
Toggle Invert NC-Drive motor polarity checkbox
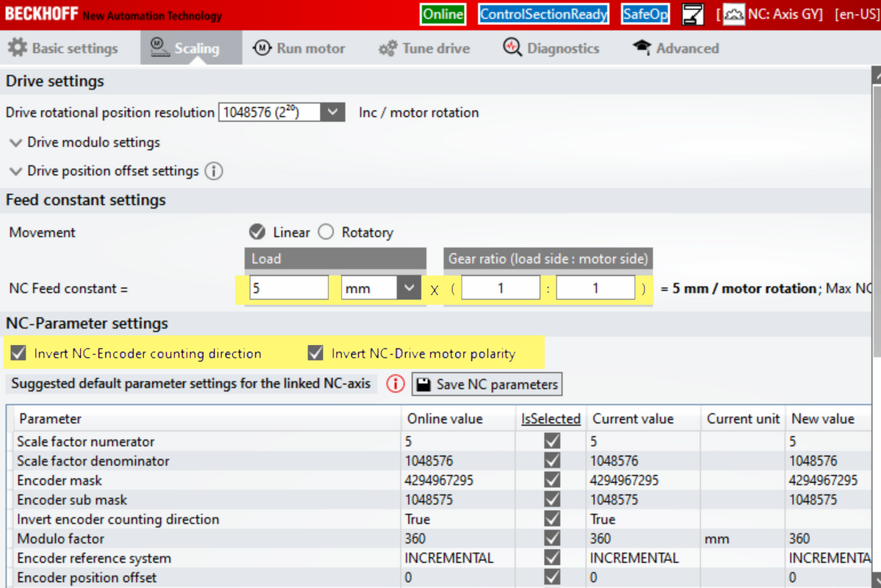click(316, 354)
